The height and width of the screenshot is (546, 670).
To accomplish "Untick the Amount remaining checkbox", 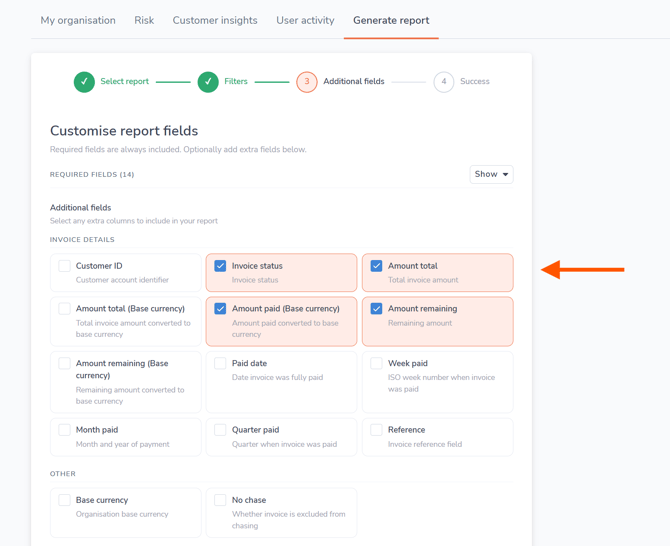I will click(376, 309).
